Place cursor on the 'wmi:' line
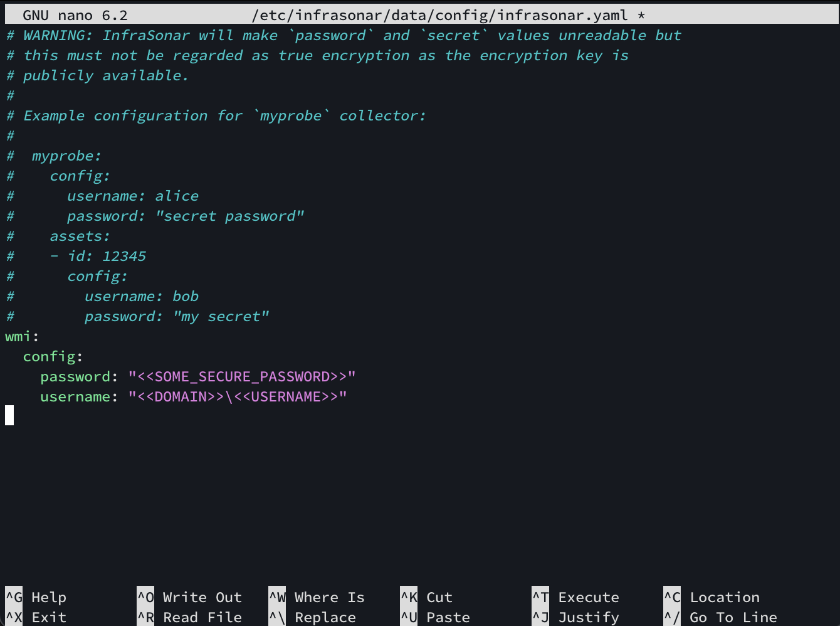The image size is (840, 626). pyautogui.click(x=22, y=336)
